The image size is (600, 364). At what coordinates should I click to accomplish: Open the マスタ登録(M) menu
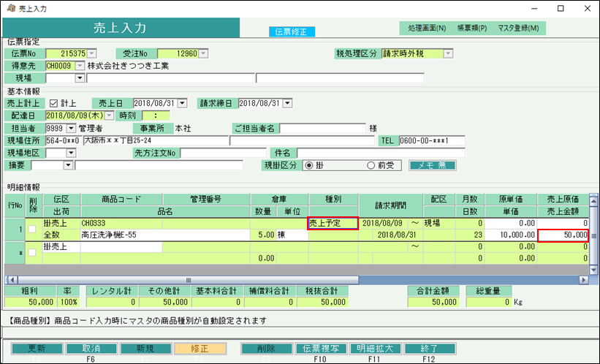tap(518, 28)
